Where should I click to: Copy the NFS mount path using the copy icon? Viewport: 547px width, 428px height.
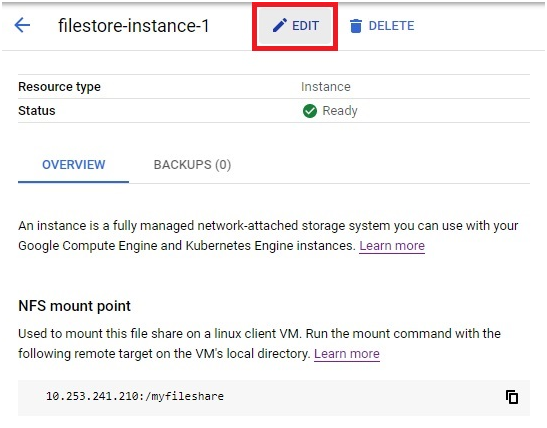pyautogui.click(x=512, y=397)
